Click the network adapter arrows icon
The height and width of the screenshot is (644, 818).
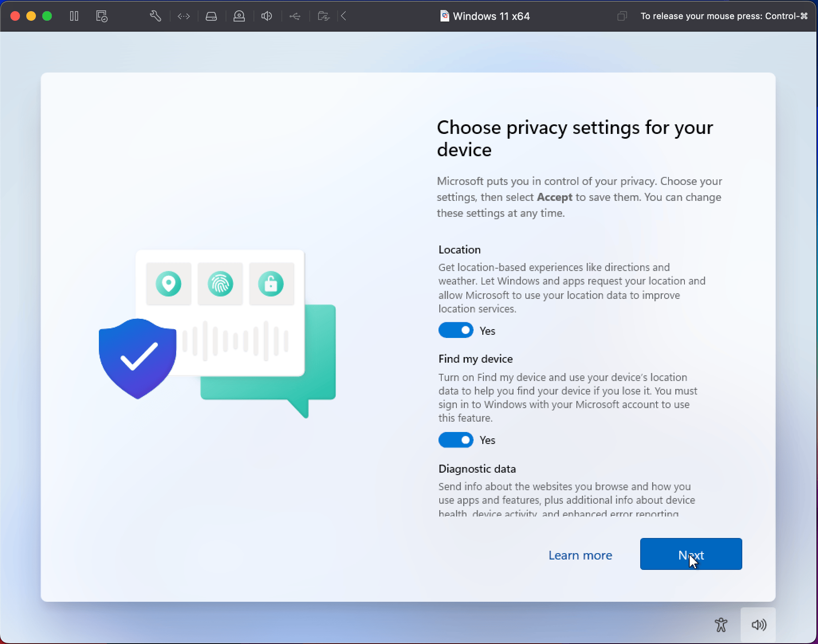[x=183, y=16]
